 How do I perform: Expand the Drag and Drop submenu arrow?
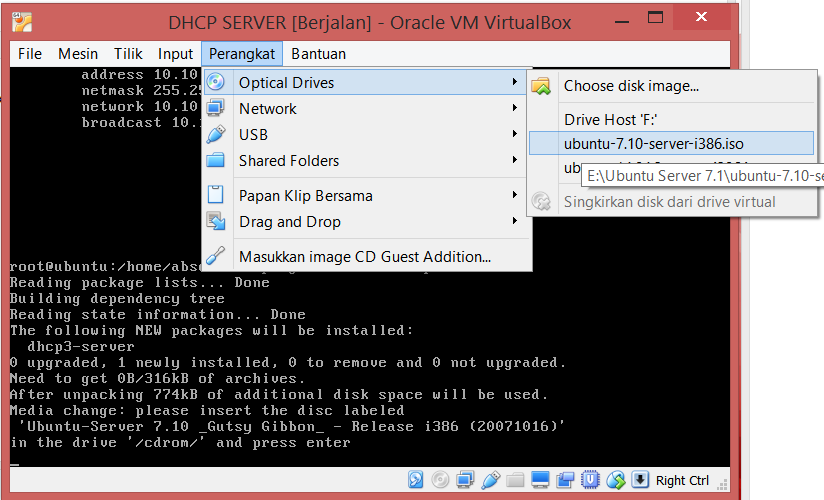pyautogui.click(x=514, y=221)
